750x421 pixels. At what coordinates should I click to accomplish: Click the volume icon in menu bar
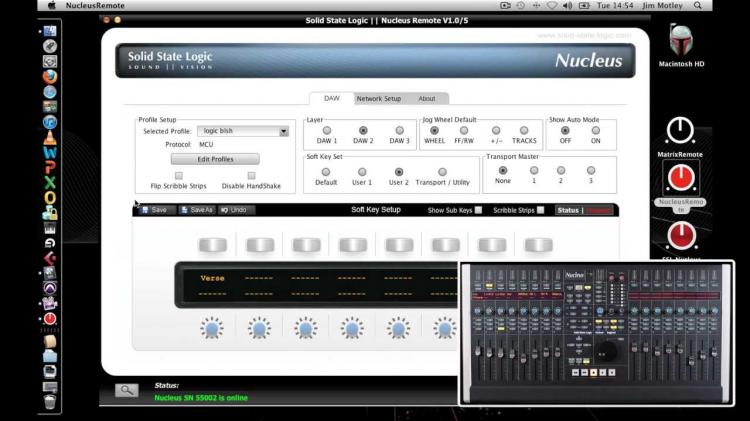568,6
